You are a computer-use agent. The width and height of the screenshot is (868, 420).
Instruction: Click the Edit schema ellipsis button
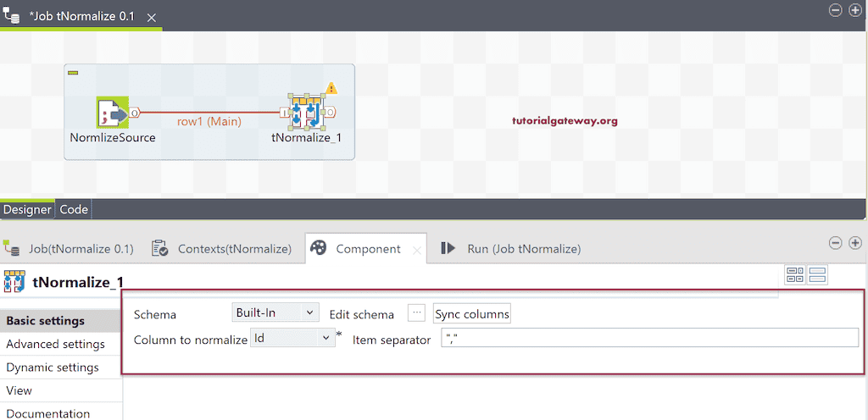(x=417, y=312)
